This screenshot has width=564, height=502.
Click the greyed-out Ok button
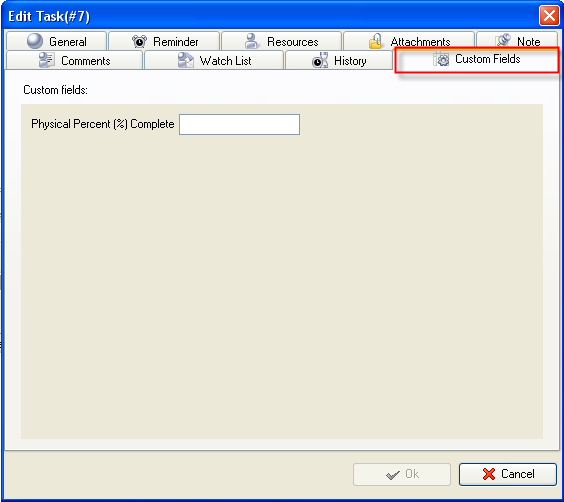pos(402,474)
